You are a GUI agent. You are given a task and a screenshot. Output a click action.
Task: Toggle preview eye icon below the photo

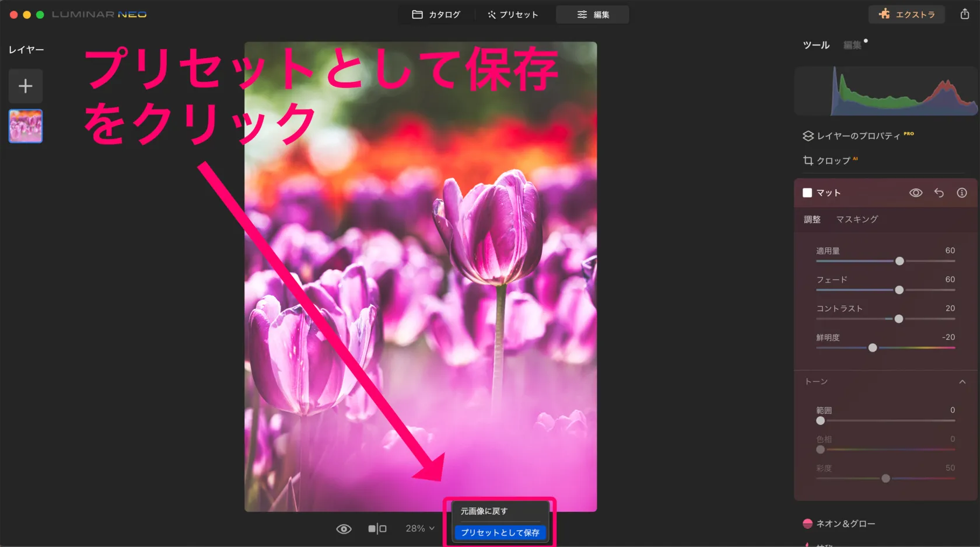click(x=344, y=528)
